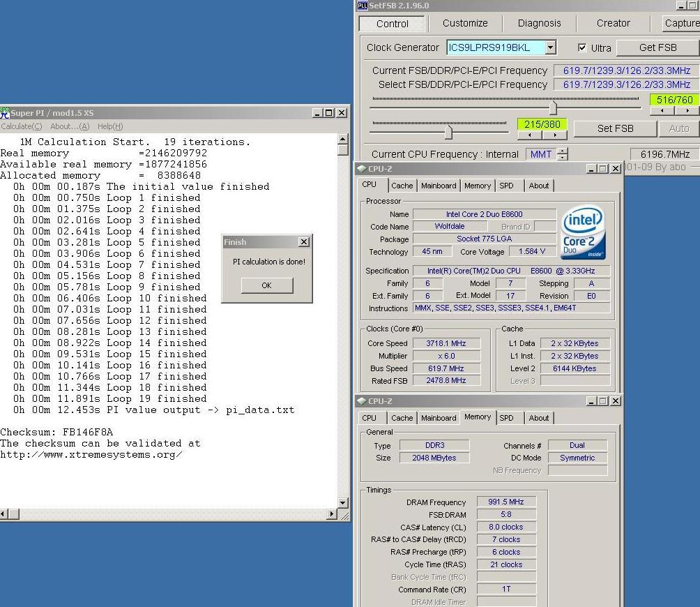Click the MMT field in SetFSB
The height and width of the screenshot is (607, 700).
click(541, 154)
